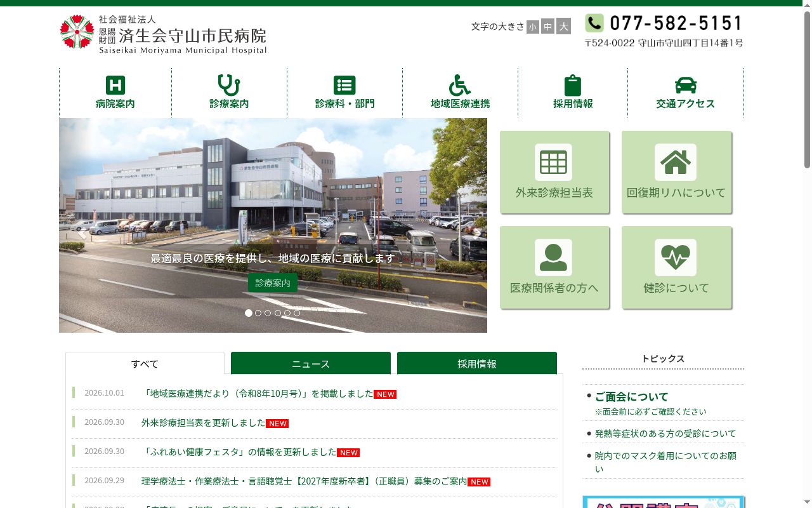Set font size to 小
The width and height of the screenshot is (812, 508).
tap(532, 26)
